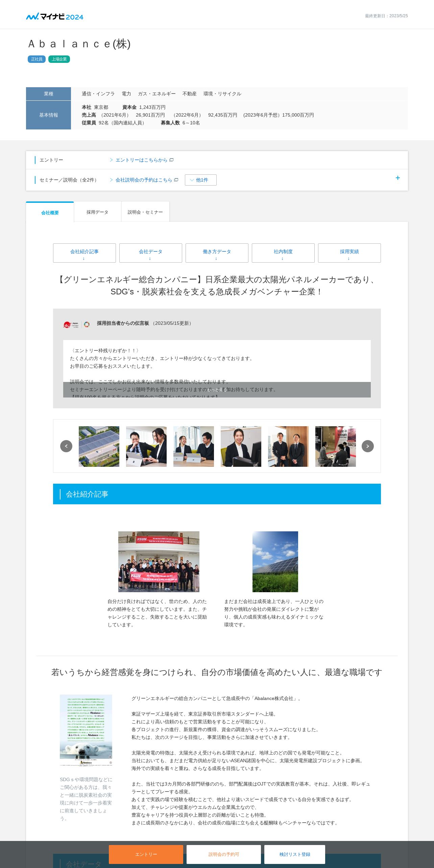Open the polar bear Abalance poster image

click(86, 730)
